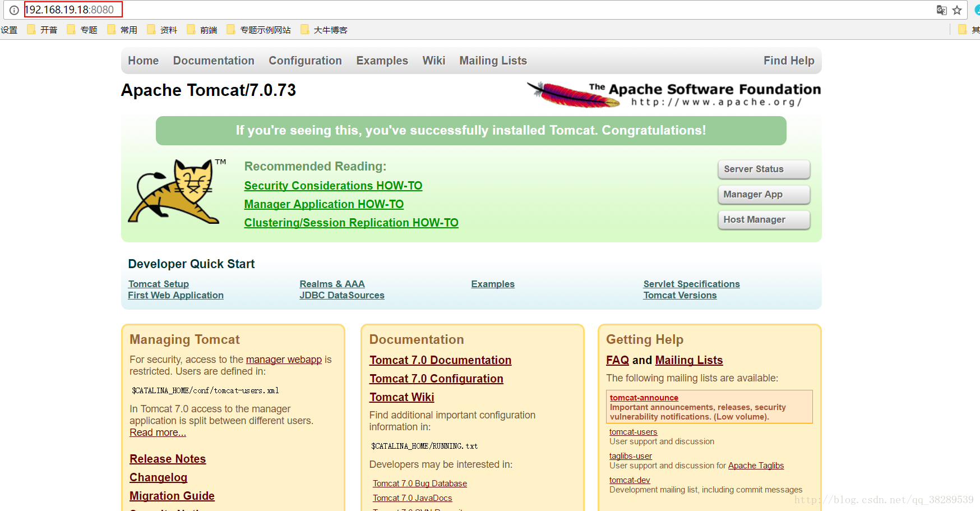This screenshot has height=511, width=980.
Task: Open the taglibs-user mailing list link
Action: tap(631, 456)
